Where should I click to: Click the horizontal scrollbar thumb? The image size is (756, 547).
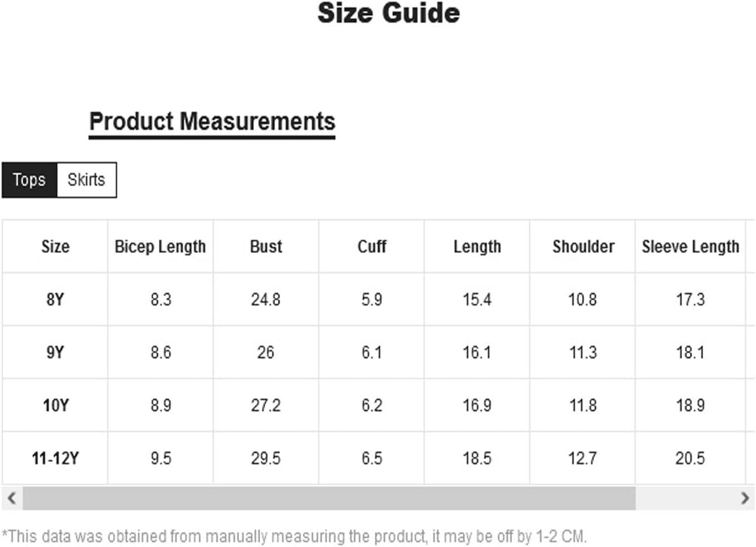(329, 498)
